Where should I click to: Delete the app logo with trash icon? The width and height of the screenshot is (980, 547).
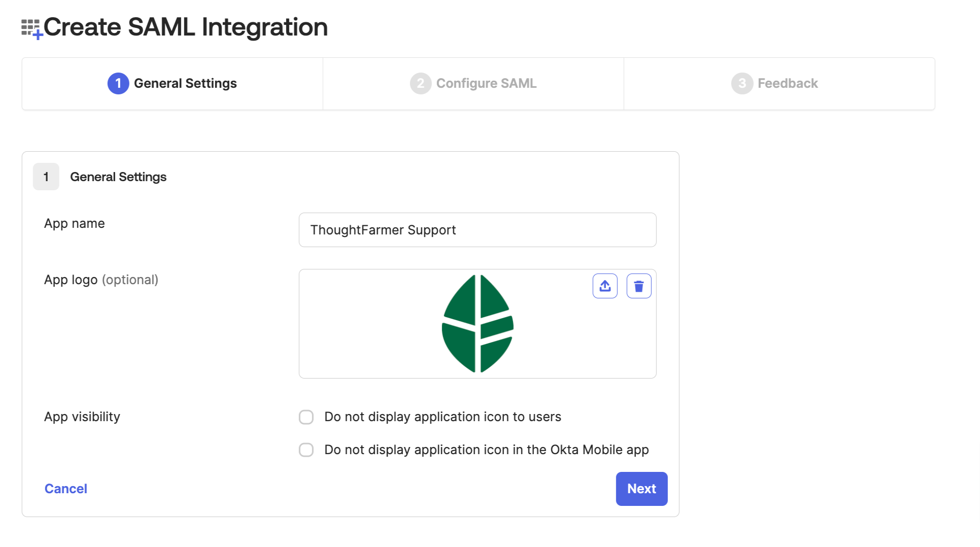(639, 286)
